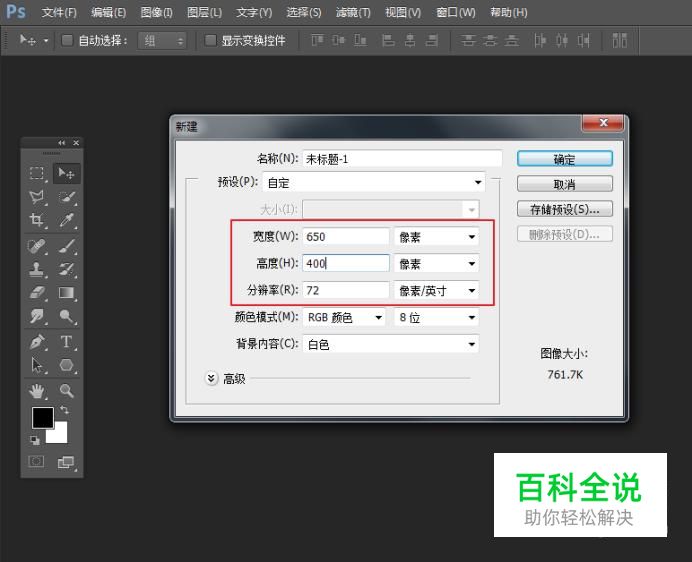Open the resolution unit 像素/英寸 dropdown
This screenshot has width=692, height=562.
pos(436,290)
